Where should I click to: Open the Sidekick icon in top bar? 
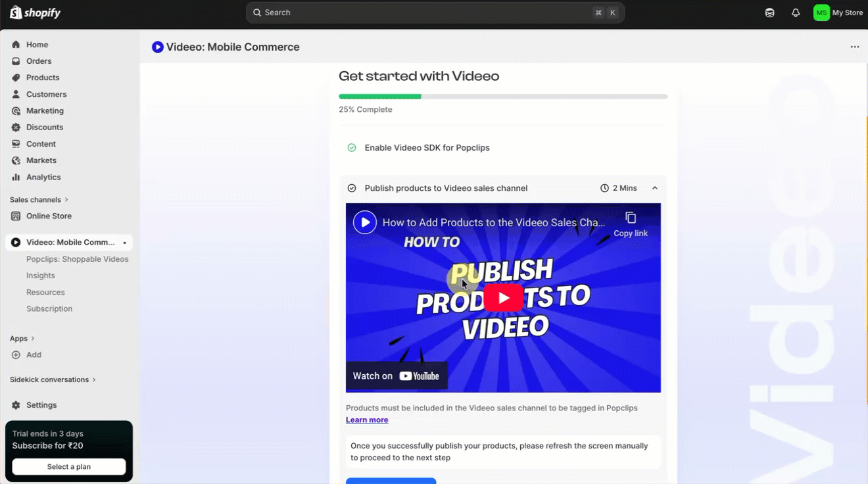(769, 12)
